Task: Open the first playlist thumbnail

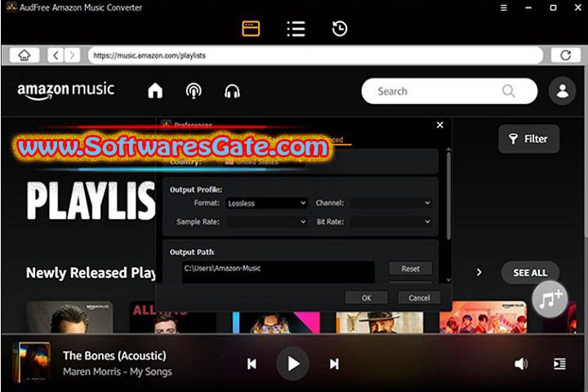Action: coord(69,317)
